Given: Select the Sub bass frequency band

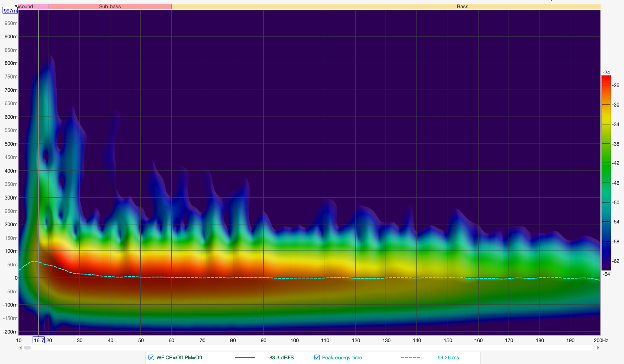Looking at the screenshot, I should pyautogui.click(x=110, y=6).
